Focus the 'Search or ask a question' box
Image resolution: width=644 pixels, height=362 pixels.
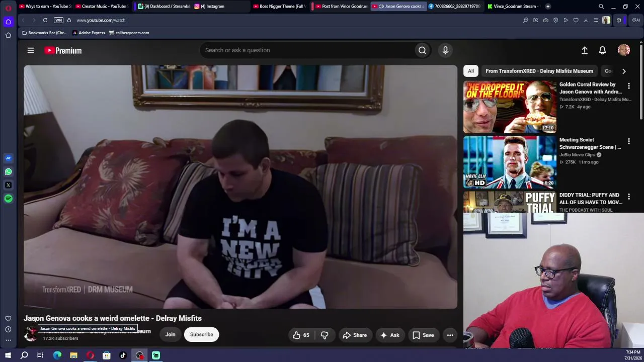pos(307,50)
